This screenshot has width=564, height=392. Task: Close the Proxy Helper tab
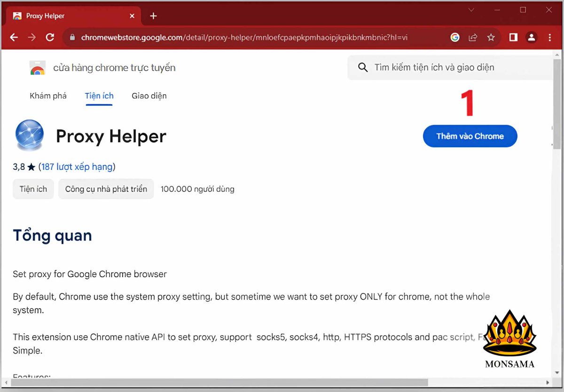click(132, 16)
